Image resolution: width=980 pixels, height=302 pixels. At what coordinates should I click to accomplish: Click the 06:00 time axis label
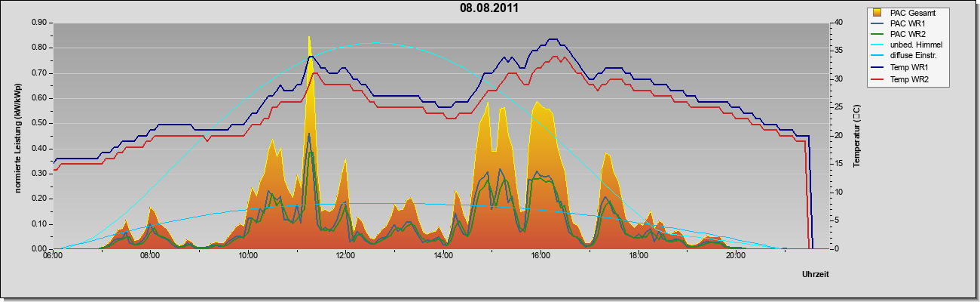point(52,256)
